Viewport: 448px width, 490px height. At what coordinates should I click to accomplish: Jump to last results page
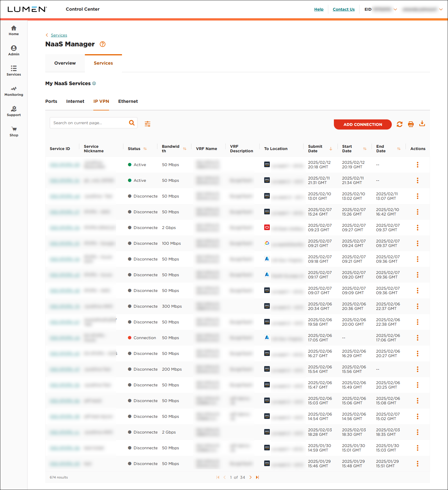coord(257,477)
